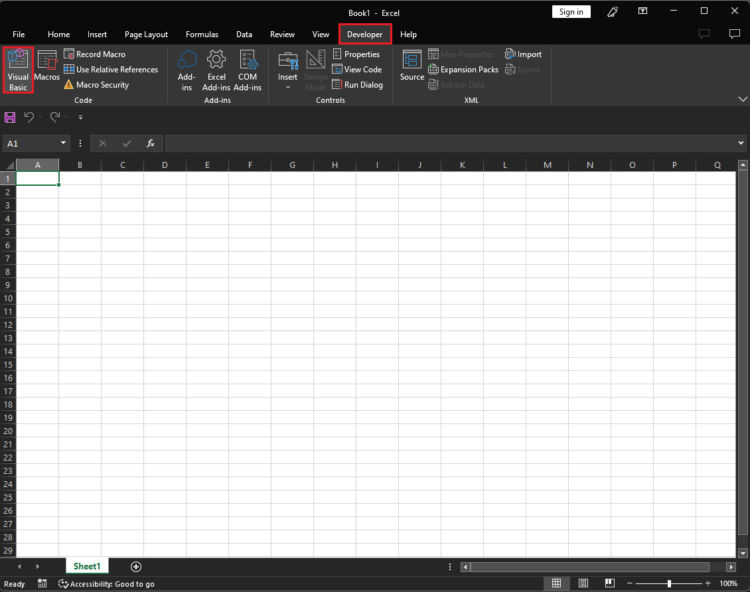Switch to the Review tab
The width and height of the screenshot is (750, 592).
pos(282,34)
